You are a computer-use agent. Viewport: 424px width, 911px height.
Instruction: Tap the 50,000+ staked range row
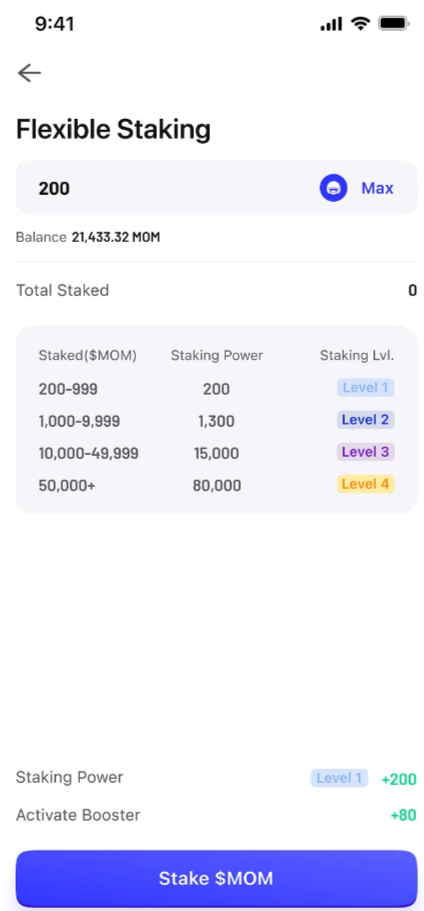point(216,485)
